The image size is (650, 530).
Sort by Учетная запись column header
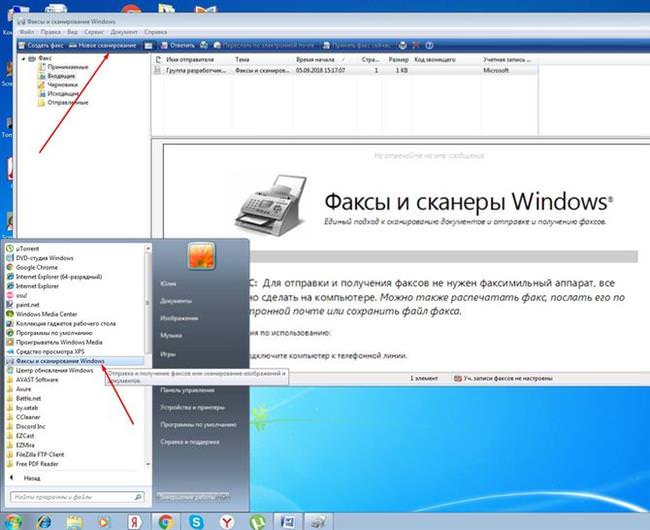coord(509,60)
